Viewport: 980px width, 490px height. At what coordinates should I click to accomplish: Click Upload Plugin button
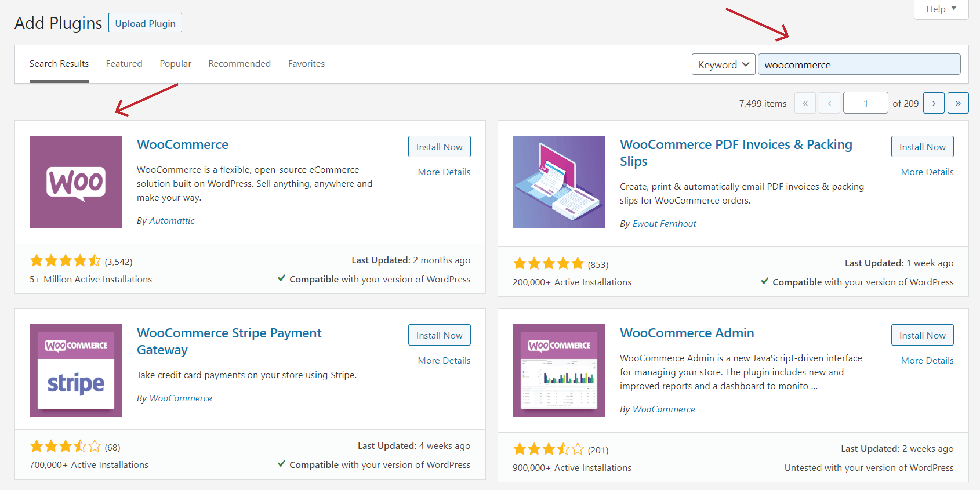(145, 23)
